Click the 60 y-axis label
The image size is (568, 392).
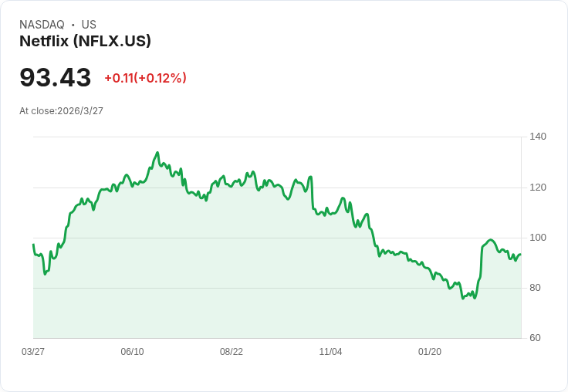(536, 338)
